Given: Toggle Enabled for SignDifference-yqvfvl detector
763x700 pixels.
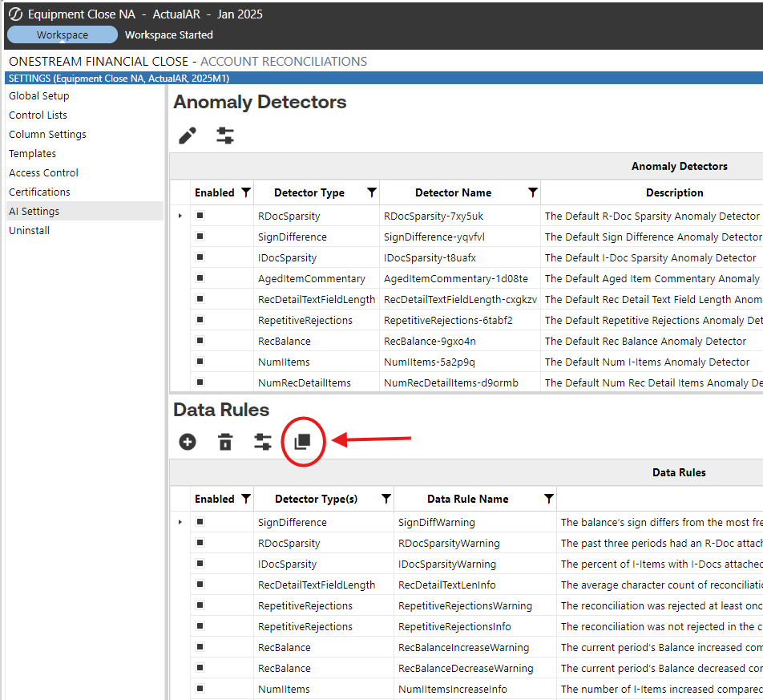Looking at the screenshot, I should pos(200,236).
